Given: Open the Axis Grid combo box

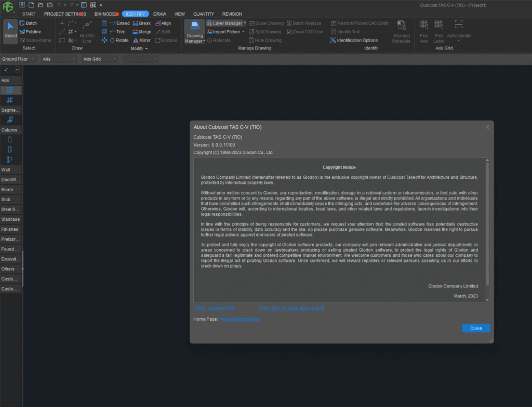Looking at the screenshot, I should tap(99, 59).
